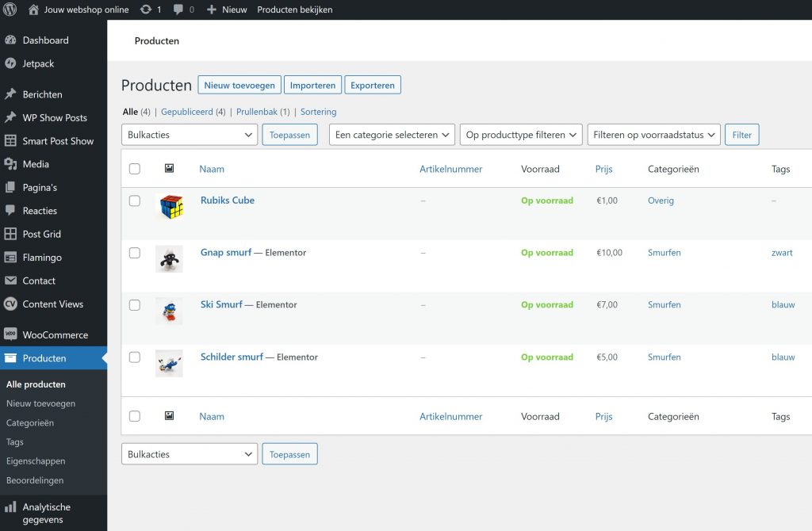This screenshot has width=812, height=531.
Task: Open Jetpack from the sidebar
Action: (38, 63)
